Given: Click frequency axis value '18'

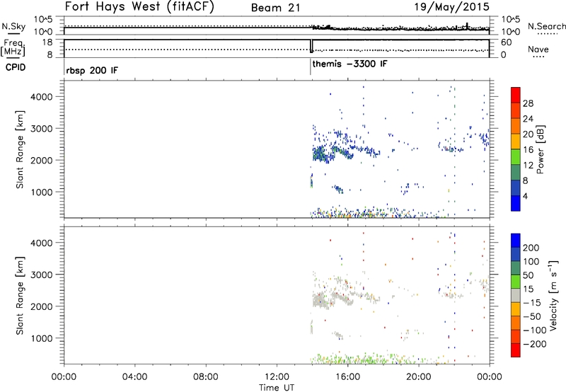Looking at the screenshot, I should pyautogui.click(x=47, y=42).
